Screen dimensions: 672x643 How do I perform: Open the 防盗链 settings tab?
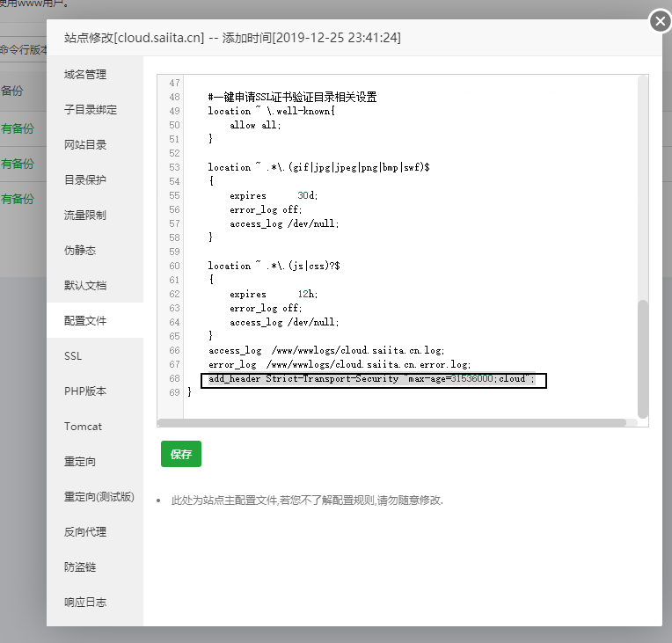click(x=79, y=567)
